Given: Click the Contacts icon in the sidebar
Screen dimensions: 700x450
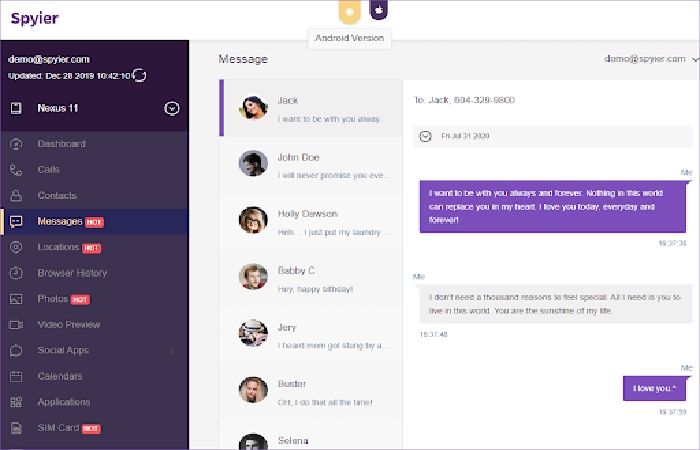Looking at the screenshot, I should click(x=16, y=196).
